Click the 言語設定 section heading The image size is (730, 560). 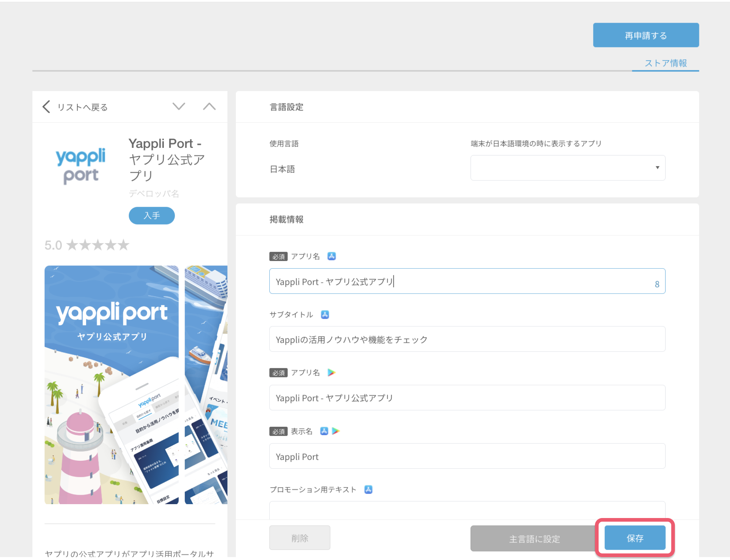287,107
